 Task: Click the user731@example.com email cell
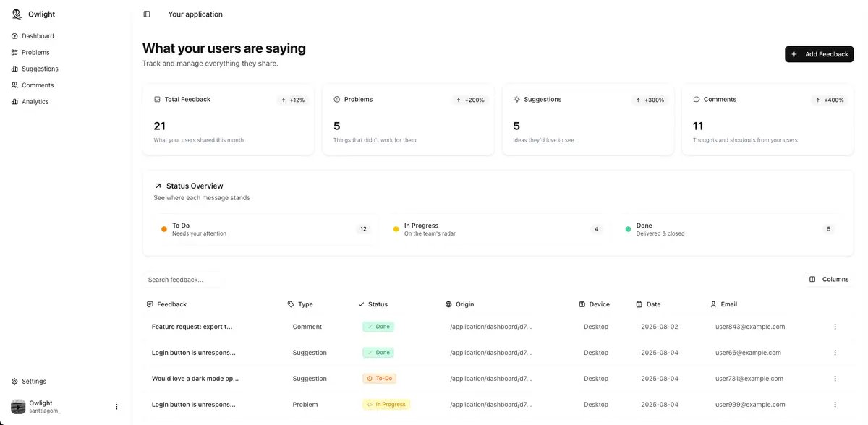[x=749, y=379]
